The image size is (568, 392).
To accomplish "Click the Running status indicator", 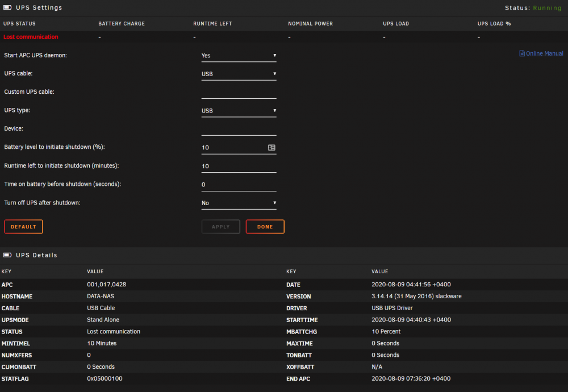I will tap(547, 7).
